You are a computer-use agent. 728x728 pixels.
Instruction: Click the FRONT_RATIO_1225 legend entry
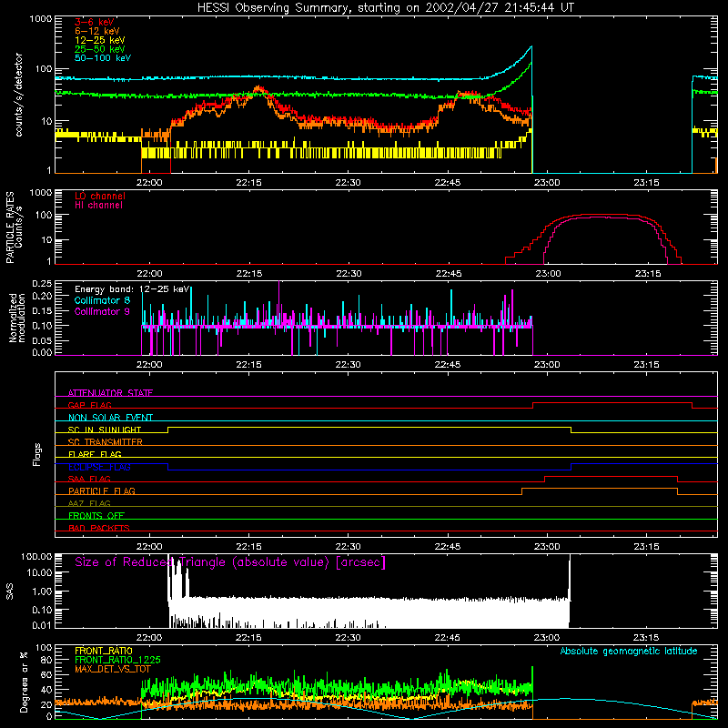tap(117, 660)
